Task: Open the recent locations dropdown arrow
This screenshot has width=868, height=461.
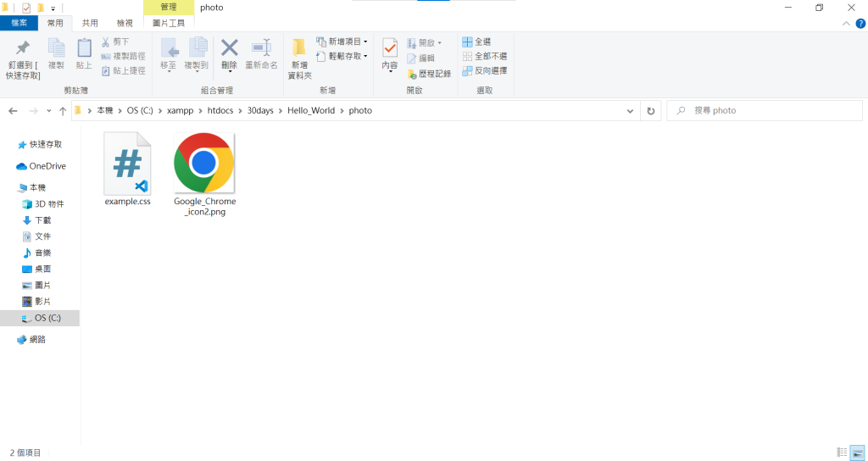Action: (x=48, y=111)
